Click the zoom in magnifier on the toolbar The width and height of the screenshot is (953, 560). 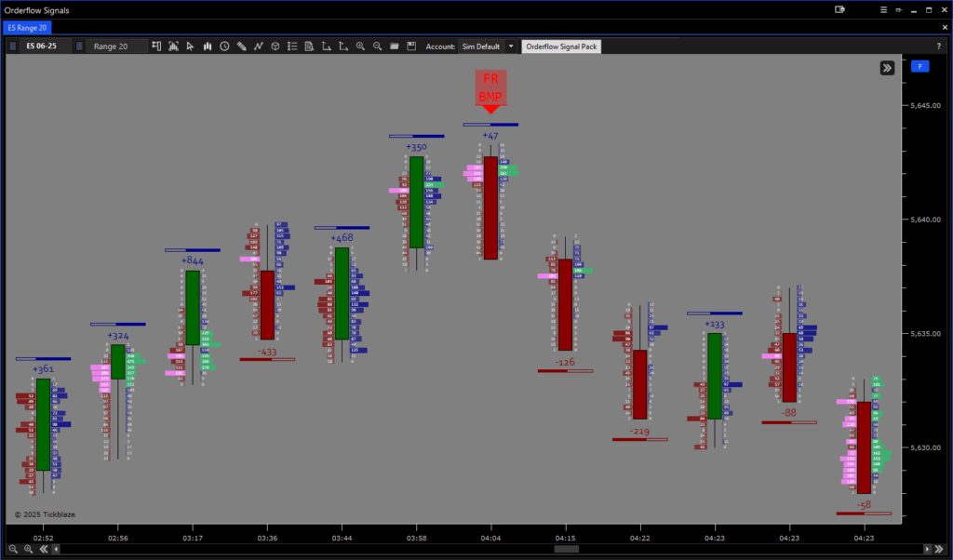pos(360,46)
